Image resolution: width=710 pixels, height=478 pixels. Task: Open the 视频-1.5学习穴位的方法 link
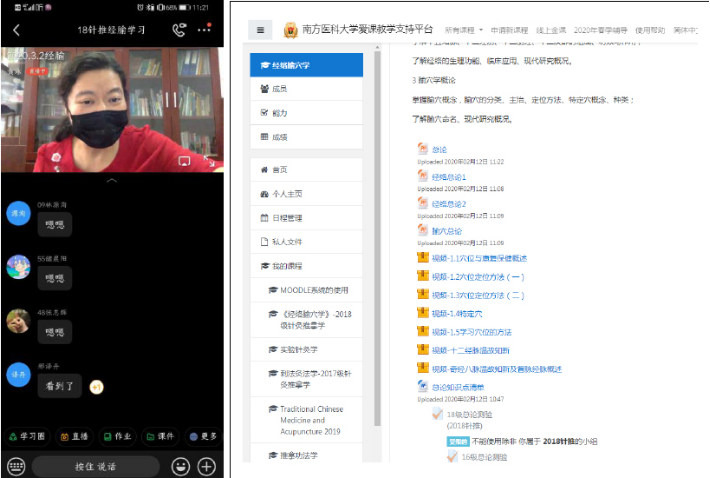point(471,332)
